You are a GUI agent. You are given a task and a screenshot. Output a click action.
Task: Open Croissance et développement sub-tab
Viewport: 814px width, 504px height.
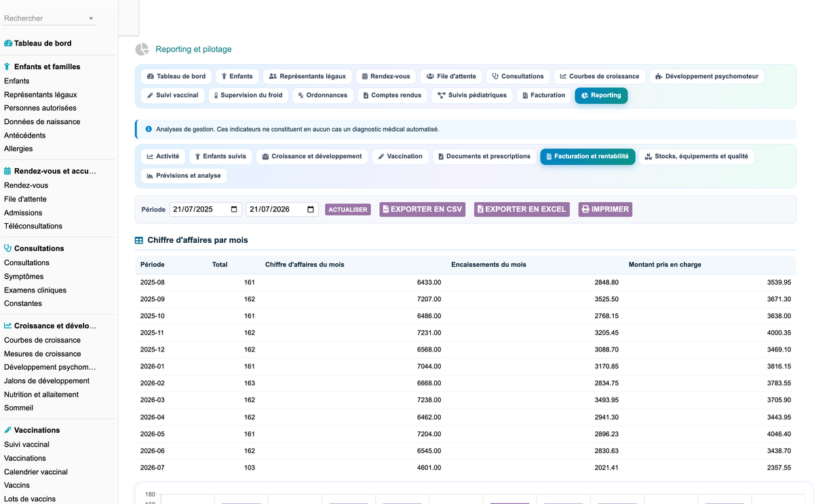pyautogui.click(x=312, y=157)
